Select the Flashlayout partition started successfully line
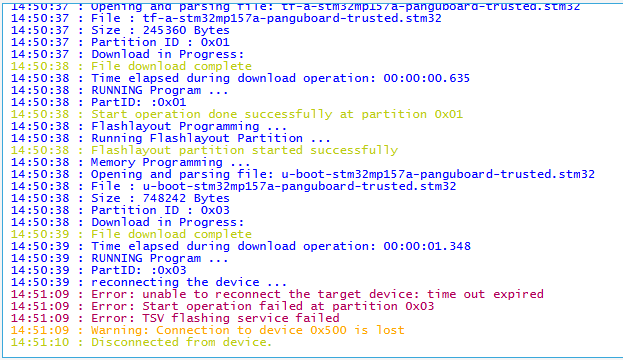This screenshot has height=360, width=623. tap(204, 150)
